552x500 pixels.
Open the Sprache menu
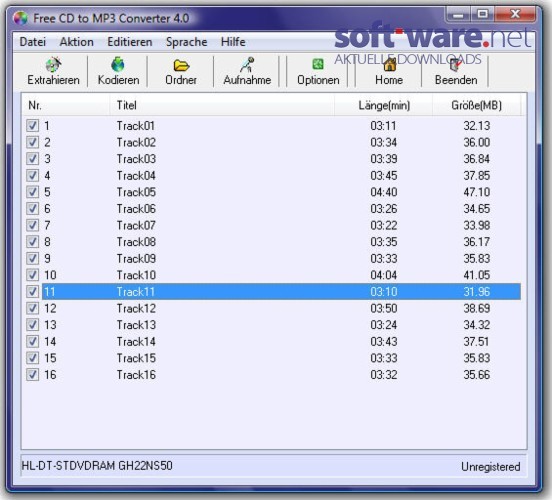tap(187, 42)
